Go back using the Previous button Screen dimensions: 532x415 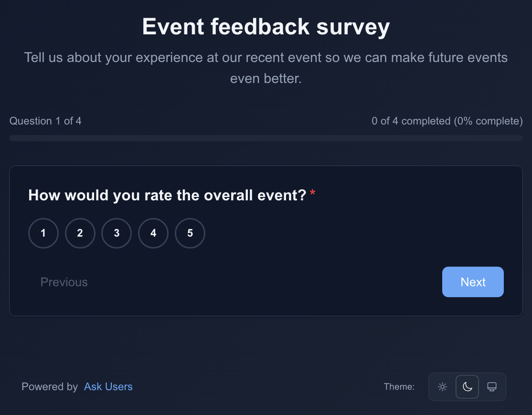(x=64, y=282)
